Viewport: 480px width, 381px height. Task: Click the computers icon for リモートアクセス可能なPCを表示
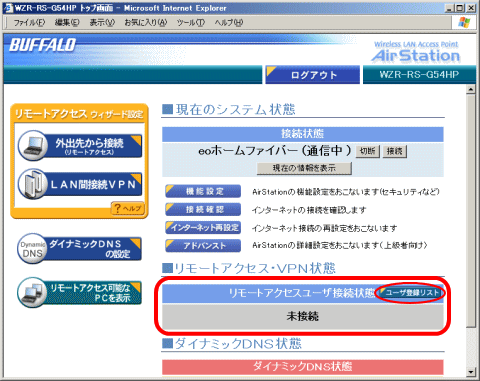click(32, 292)
